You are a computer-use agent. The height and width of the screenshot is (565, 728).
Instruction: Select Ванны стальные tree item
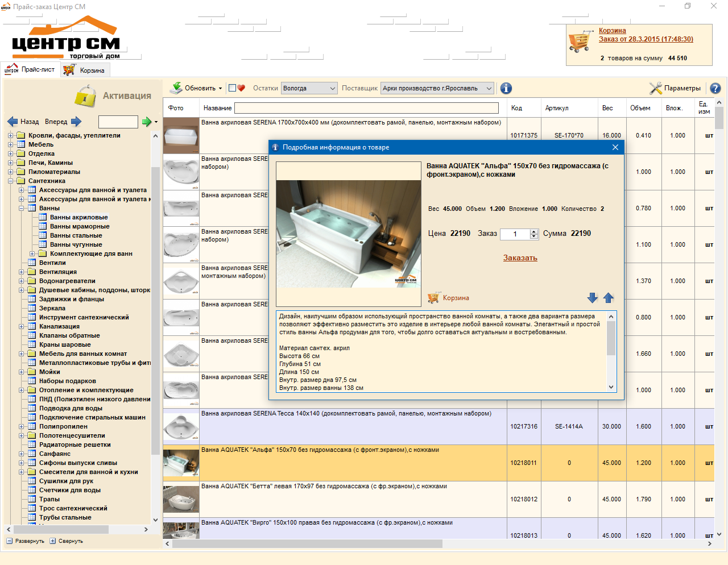pyautogui.click(x=76, y=235)
